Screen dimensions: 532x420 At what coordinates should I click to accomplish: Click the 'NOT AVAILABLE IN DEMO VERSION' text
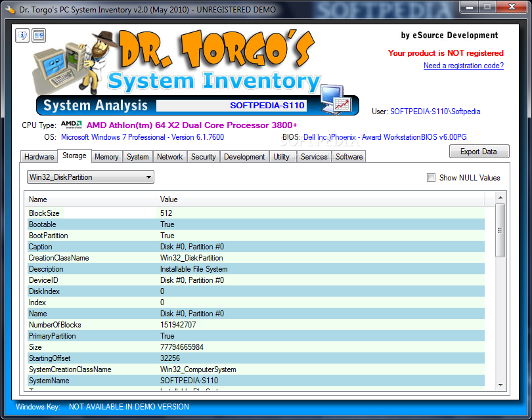(x=129, y=407)
